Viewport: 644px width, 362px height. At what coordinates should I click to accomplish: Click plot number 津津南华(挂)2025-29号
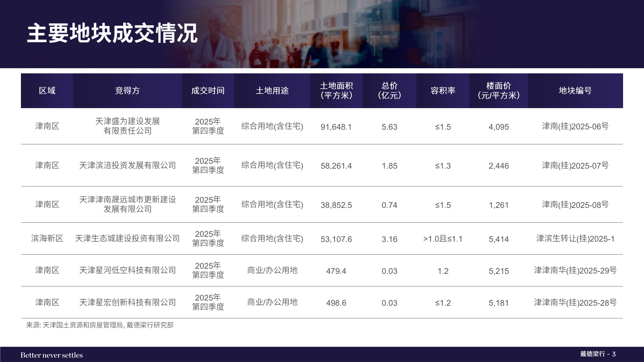click(575, 271)
